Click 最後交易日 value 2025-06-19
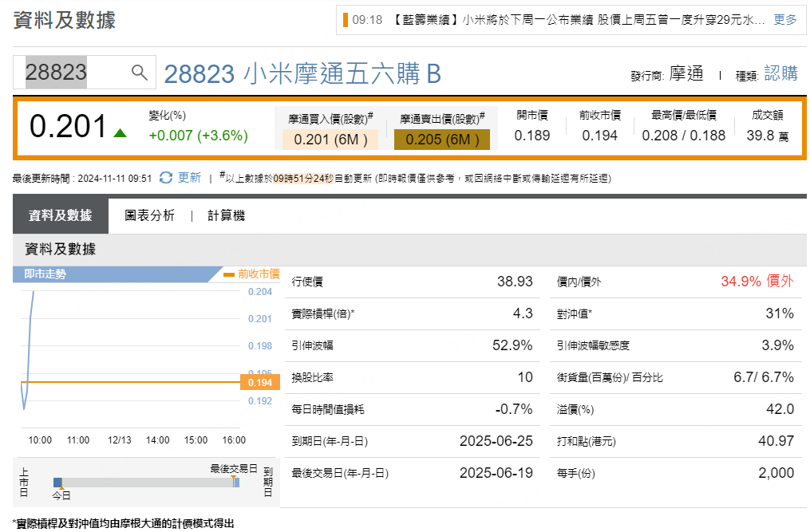Image resolution: width=810 pixels, height=532 pixels. coord(496,473)
